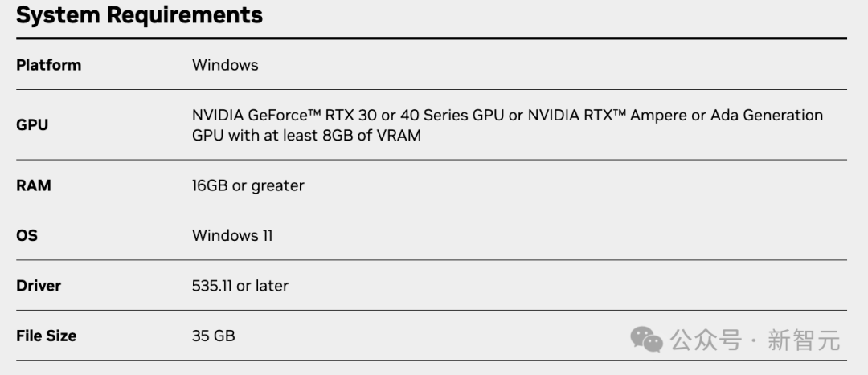Click the System Requirements heading
Viewport: 868px width, 375px height.
tap(139, 15)
